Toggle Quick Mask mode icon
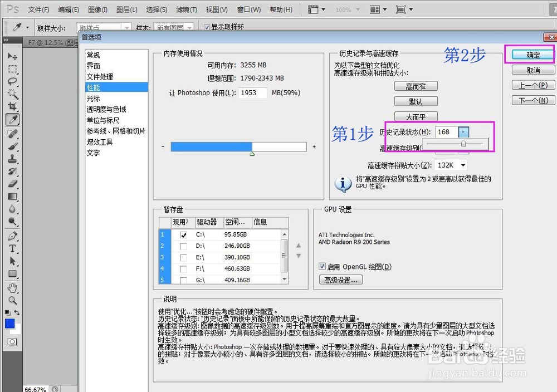 (12, 341)
